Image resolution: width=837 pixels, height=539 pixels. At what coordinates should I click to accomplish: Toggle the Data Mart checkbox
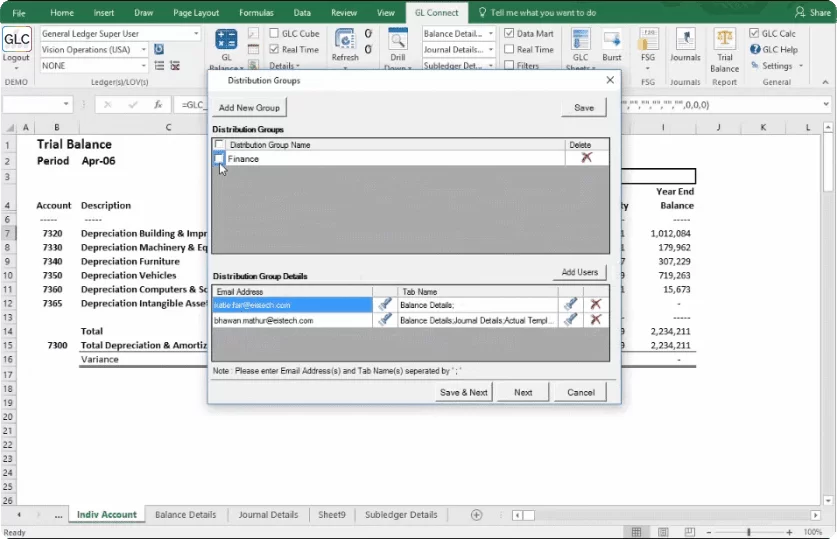509,34
